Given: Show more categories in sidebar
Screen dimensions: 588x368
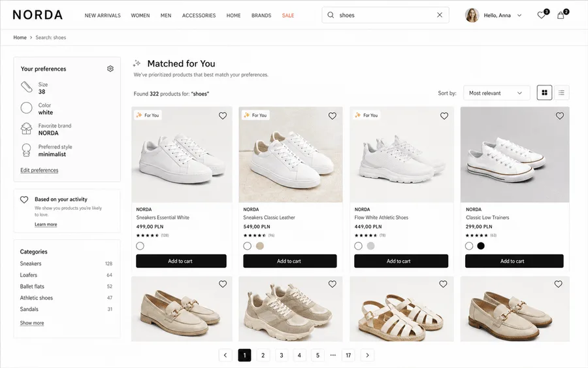Looking at the screenshot, I should 32,323.
